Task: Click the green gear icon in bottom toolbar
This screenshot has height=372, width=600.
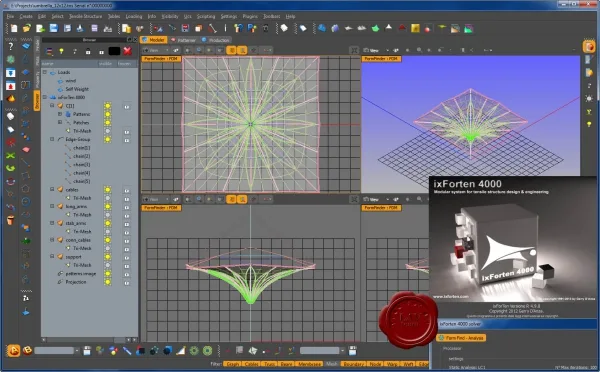Action: click(194, 351)
